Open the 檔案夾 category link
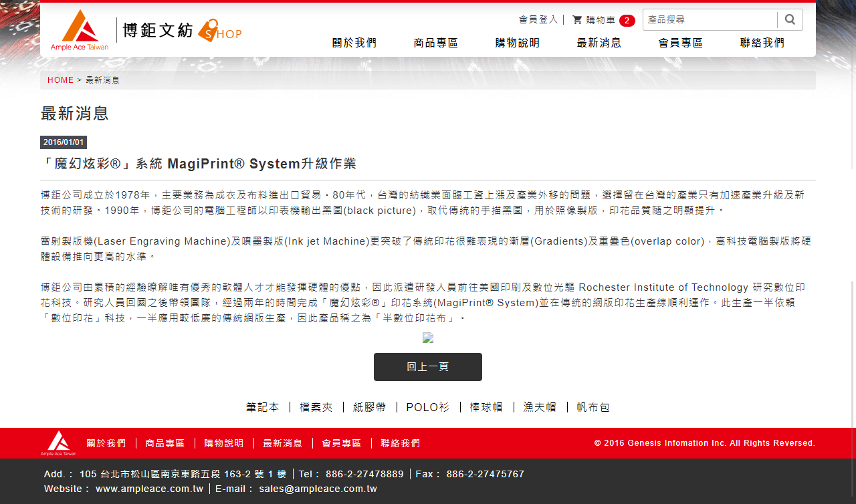Image resolution: width=856 pixels, height=504 pixels. point(316,407)
